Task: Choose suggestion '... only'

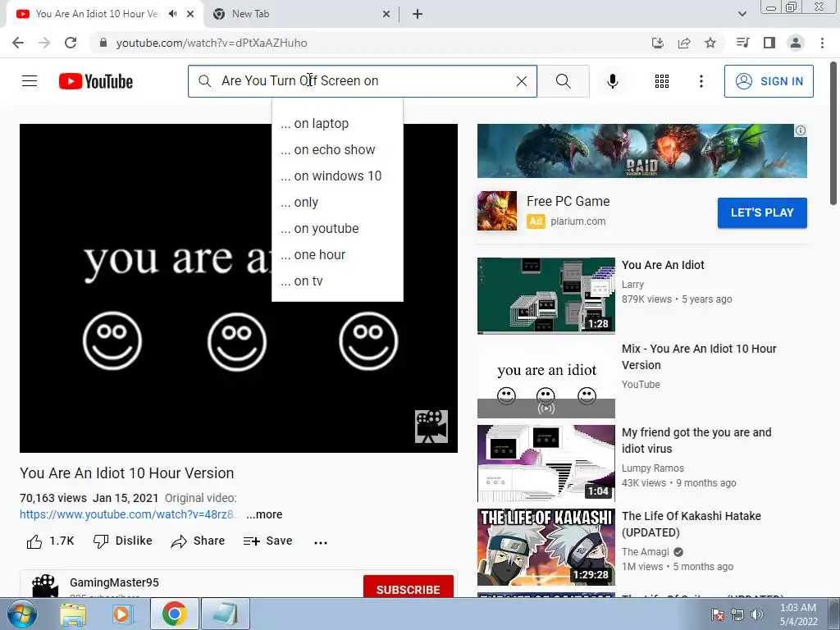Action: coord(337,202)
